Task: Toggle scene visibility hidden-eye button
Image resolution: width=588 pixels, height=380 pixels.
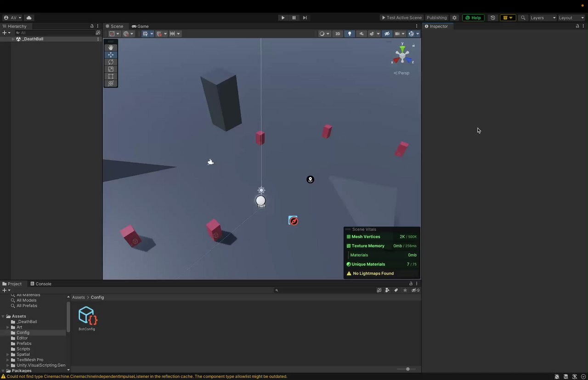Action: (x=387, y=34)
